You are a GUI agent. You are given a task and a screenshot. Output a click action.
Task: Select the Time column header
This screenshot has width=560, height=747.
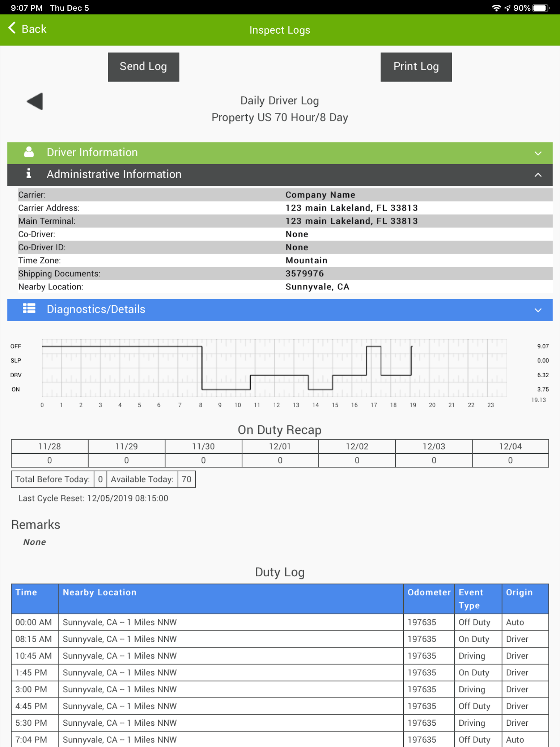35,599
